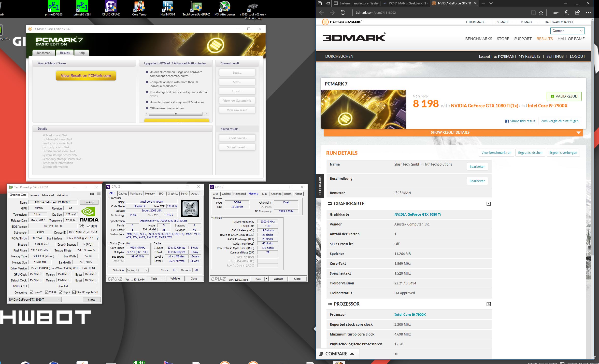Click browser Back arrow
The height and width of the screenshot is (364, 599).
321,13
